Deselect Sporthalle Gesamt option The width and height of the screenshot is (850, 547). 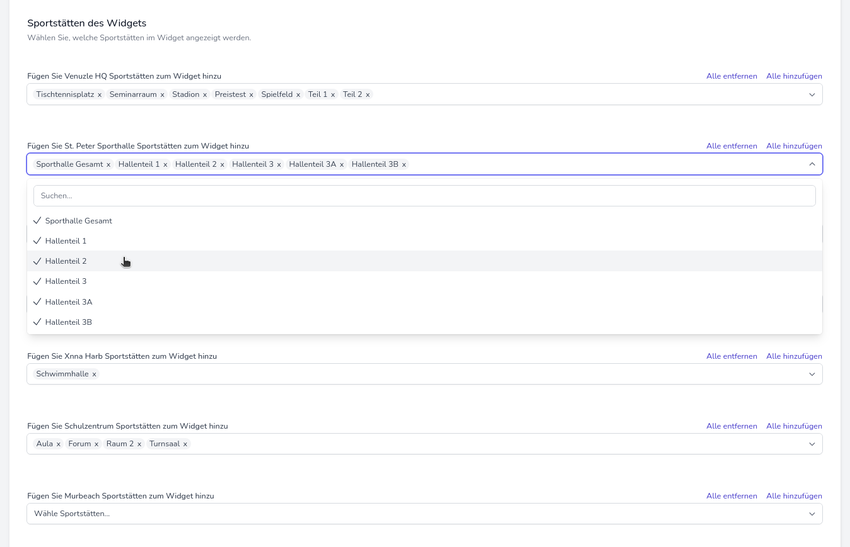78,221
